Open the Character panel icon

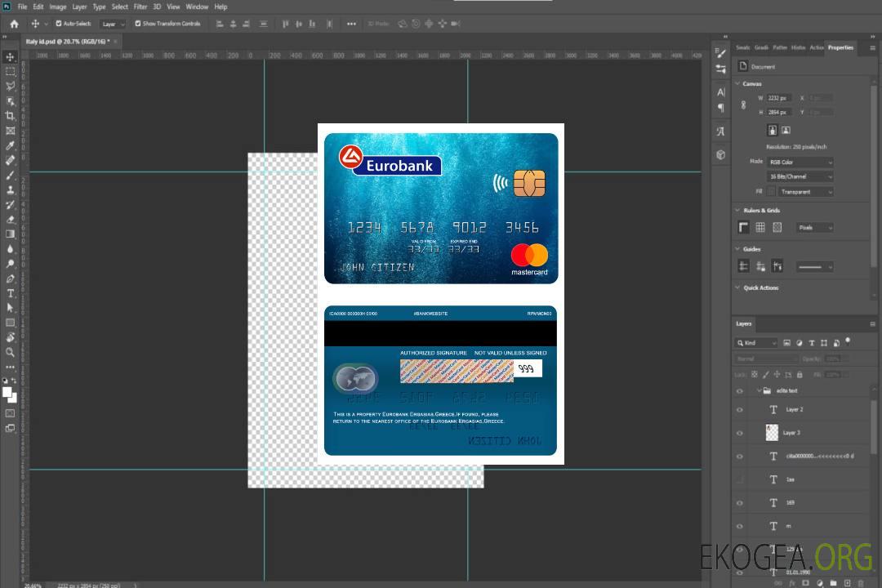[721, 92]
